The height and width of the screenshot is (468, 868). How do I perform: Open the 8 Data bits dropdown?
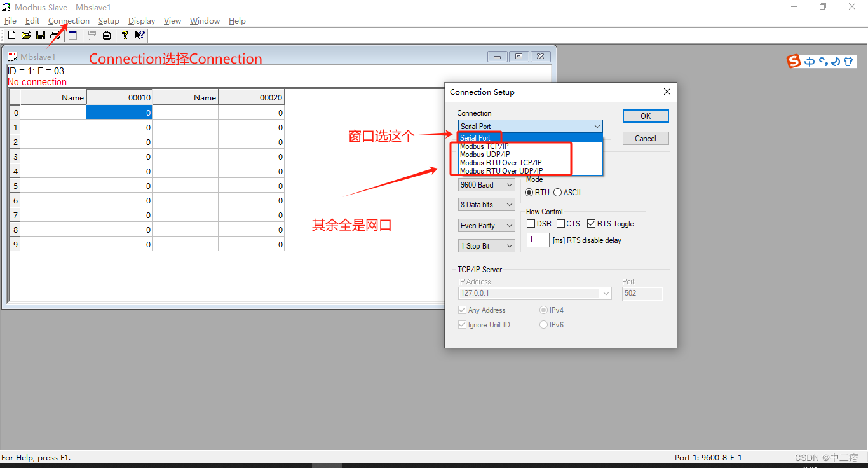(x=487, y=205)
